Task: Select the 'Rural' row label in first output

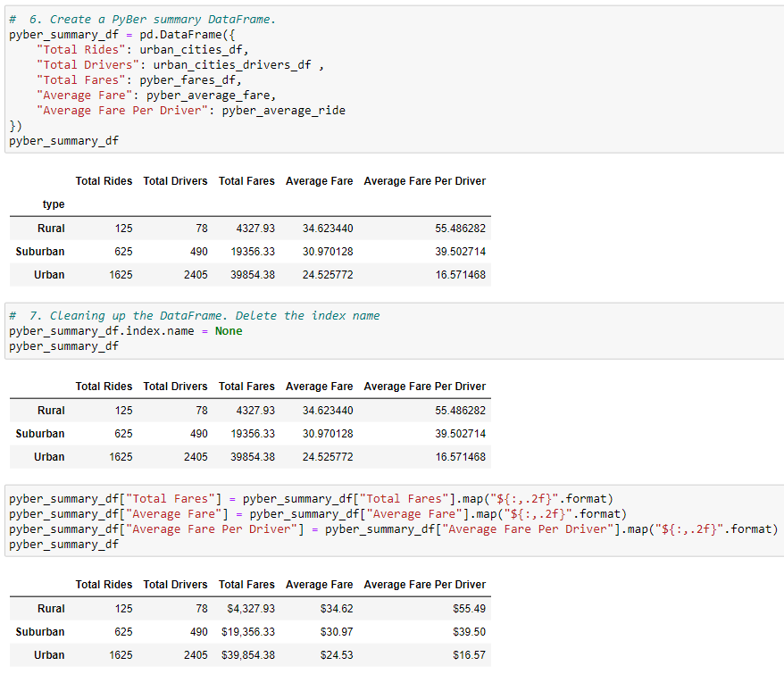Action: pos(51,228)
